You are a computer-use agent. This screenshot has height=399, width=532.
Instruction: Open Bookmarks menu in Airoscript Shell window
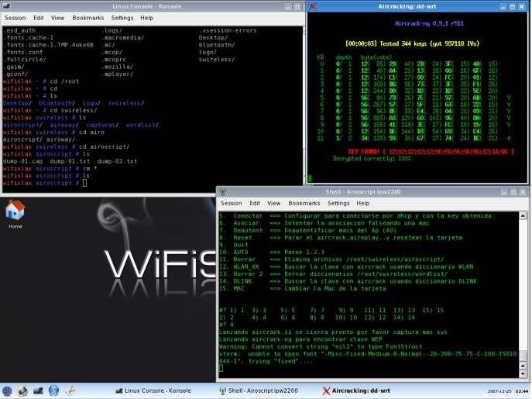tap(304, 203)
